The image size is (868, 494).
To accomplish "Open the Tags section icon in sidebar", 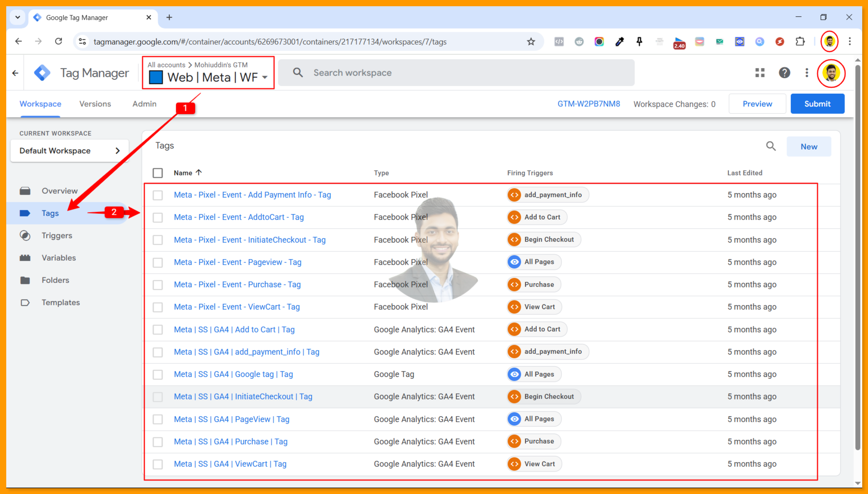I will (25, 213).
